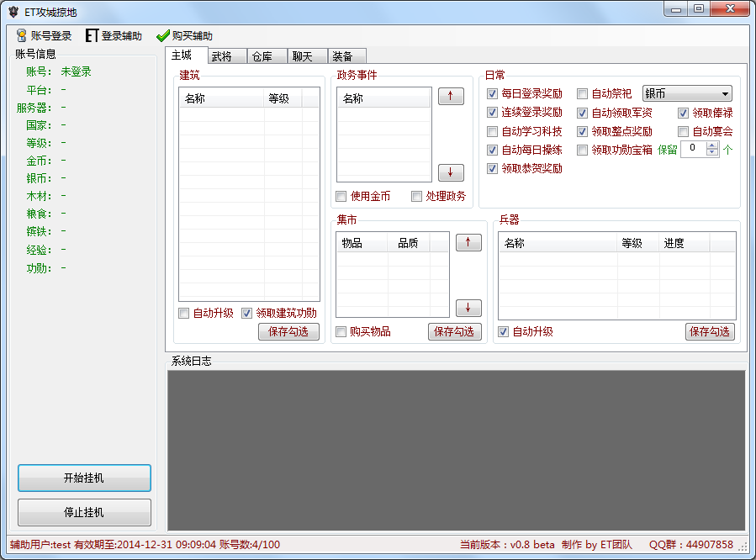756x560 pixels.
Task: Enable 建筑 自动升级 checkbox
Action: pos(183,314)
